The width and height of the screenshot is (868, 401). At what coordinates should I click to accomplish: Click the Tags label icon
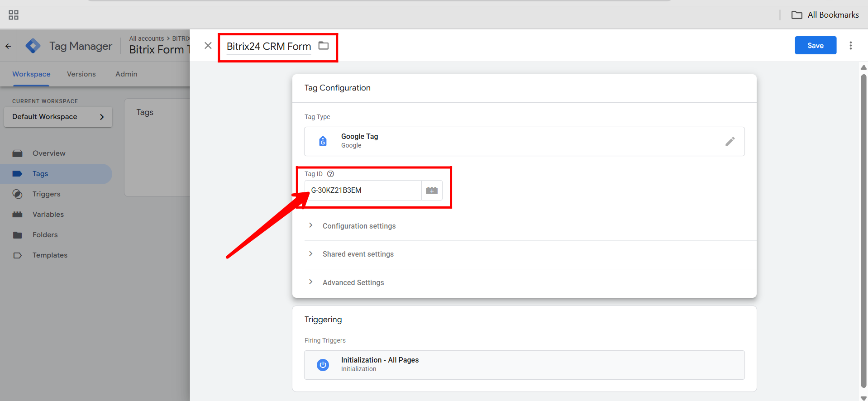(18, 174)
